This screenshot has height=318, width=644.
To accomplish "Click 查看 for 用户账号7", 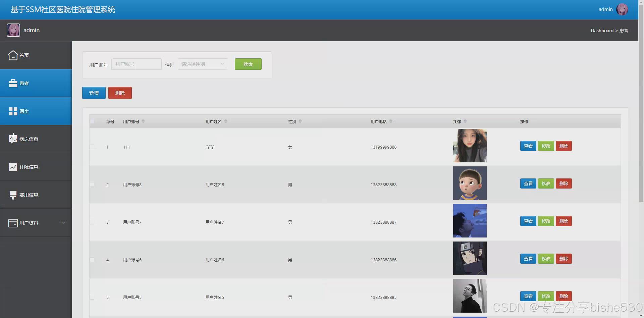I will 528,221.
